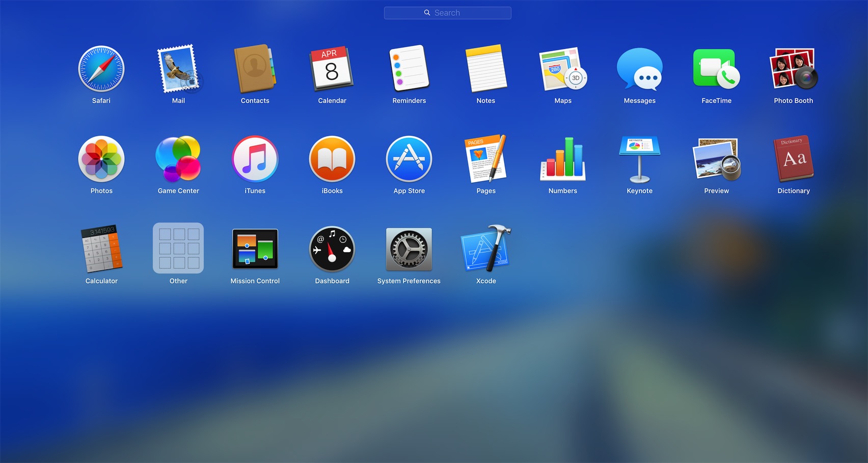Open the App Store
Image resolution: width=868 pixels, height=463 pixels.
pos(409,159)
